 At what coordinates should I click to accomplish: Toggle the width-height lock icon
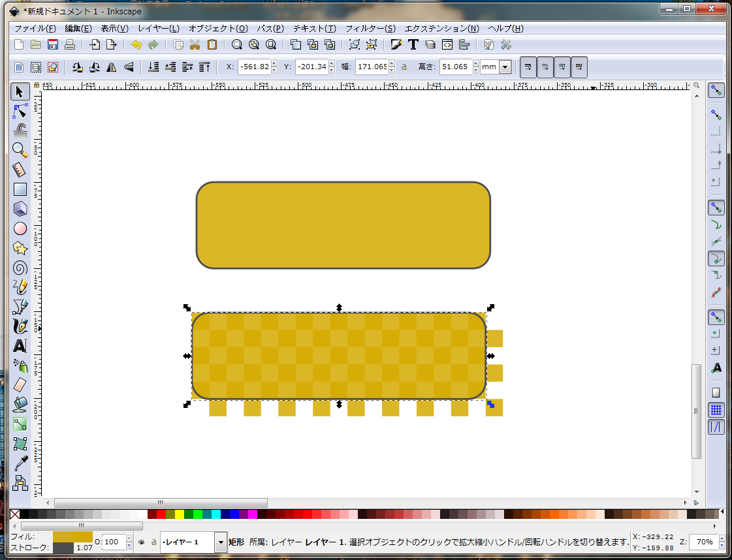[x=404, y=67]
